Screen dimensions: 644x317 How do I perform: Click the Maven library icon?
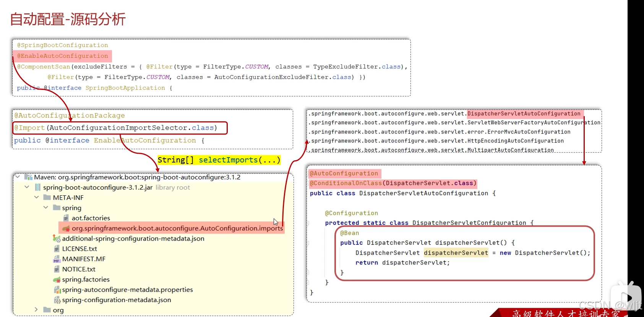(x=28, y=177)
